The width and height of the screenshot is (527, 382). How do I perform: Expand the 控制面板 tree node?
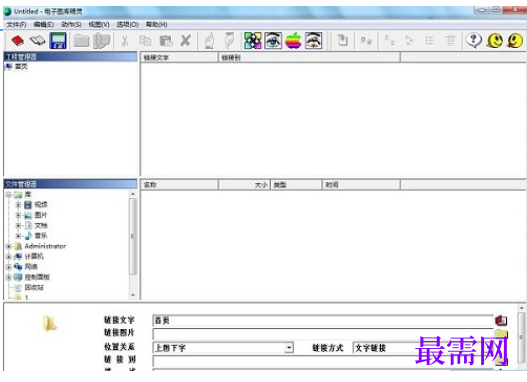(9, 278)
